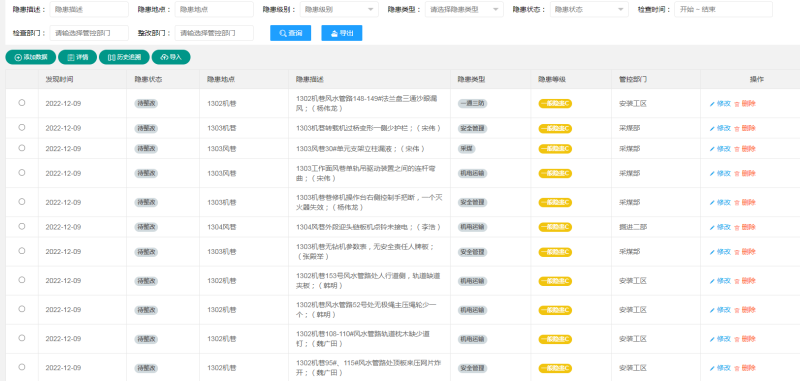Click the 导出 export button
800x381 pixels.
(x=341, y=33)
